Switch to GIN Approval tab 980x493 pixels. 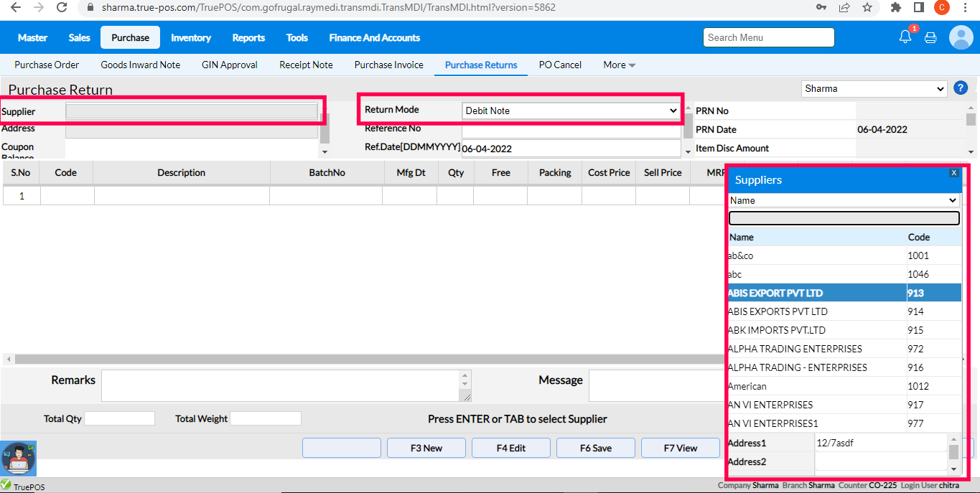[230, 65]
